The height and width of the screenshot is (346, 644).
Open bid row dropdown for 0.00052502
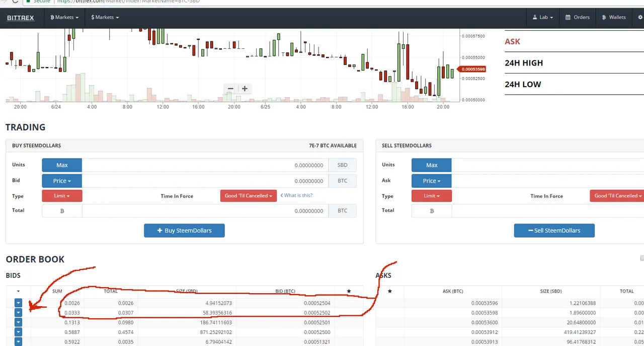click(x=18, y=312)
